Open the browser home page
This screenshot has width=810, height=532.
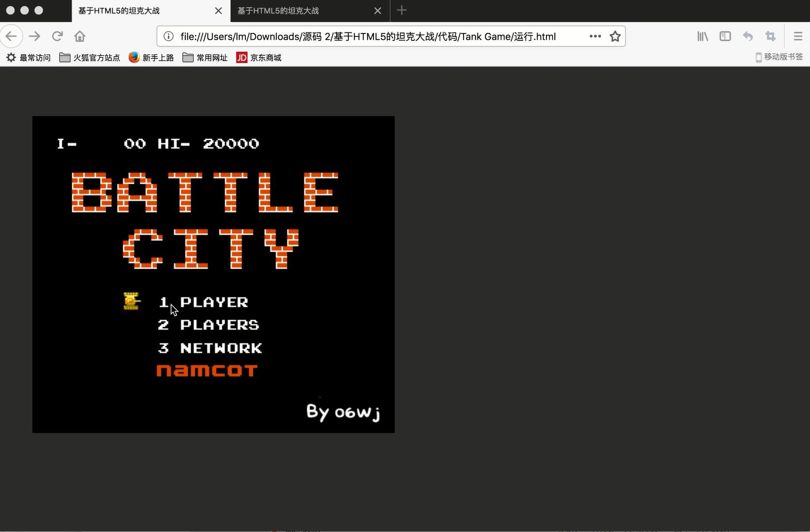pos(80,36)
